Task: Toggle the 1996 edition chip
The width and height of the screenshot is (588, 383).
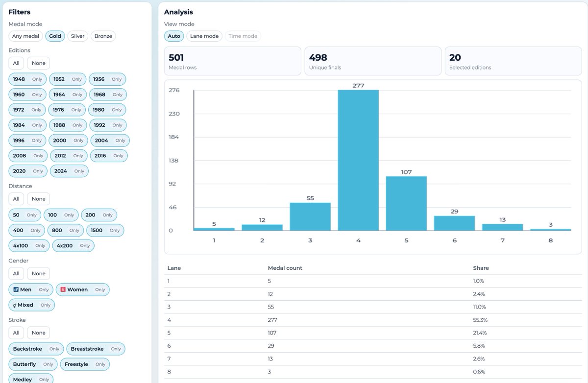Action: click(19, 141)
